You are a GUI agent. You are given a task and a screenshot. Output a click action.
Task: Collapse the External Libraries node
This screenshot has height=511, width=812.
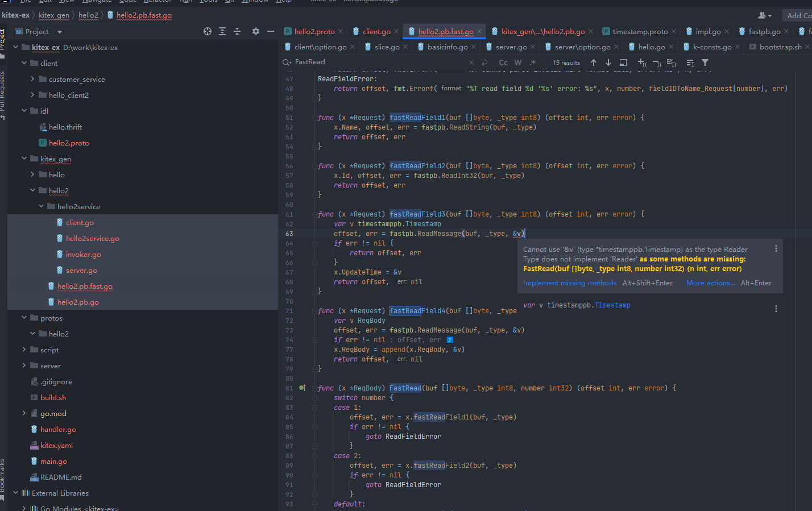(16, 493)
